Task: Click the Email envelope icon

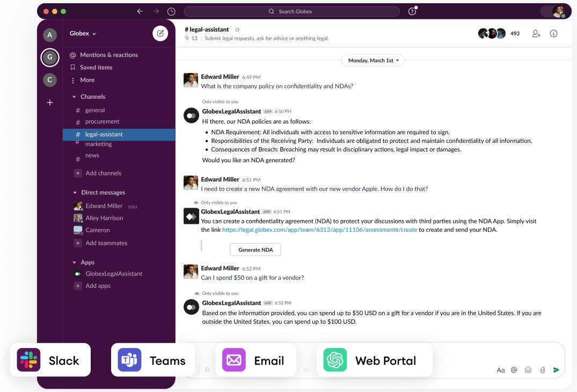Action: pyautogui.click(x=233, y=360)
